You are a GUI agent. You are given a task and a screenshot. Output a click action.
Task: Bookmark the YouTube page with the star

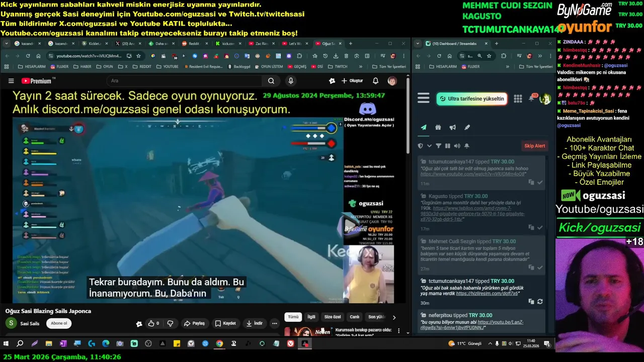tap(138, 56)
